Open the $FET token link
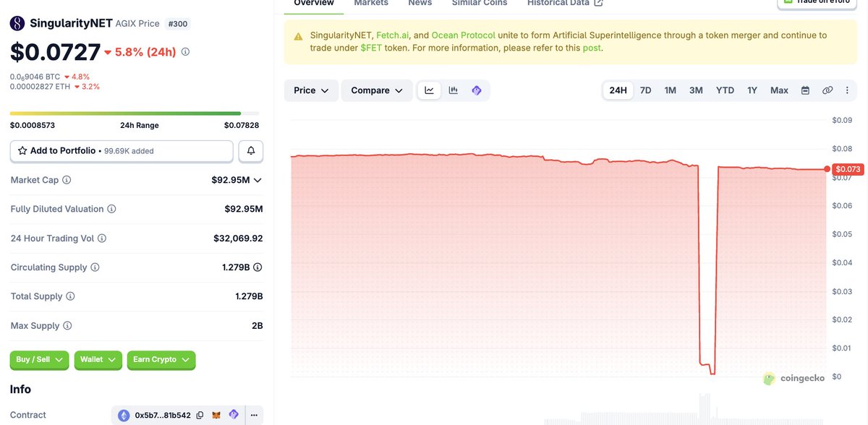 (371, 48)
